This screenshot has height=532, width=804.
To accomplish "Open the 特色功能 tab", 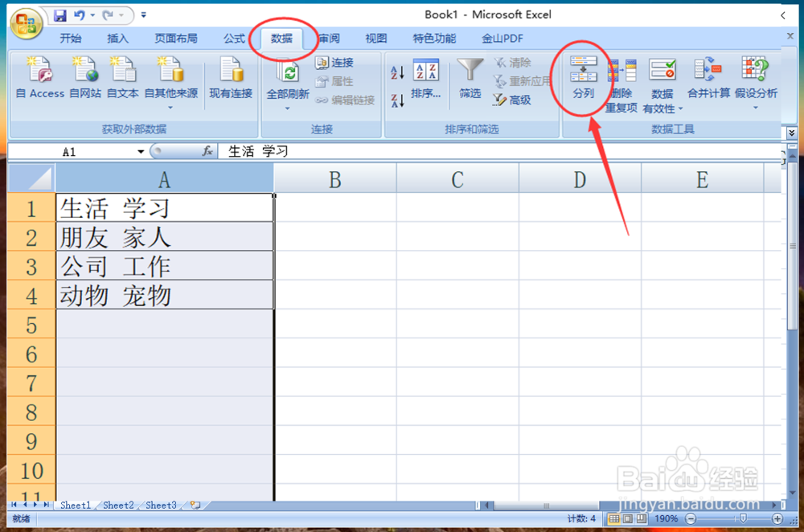I will (x=434, y=39).
